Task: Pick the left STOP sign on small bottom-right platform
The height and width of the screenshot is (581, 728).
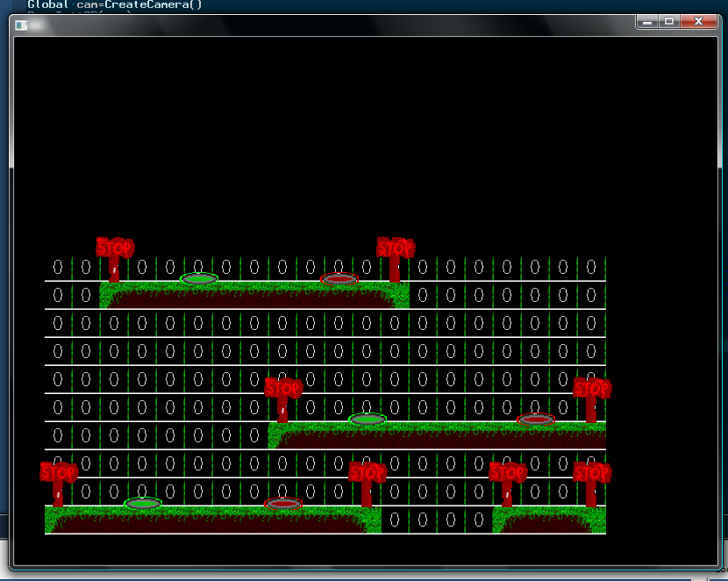Action: (507, 473)
